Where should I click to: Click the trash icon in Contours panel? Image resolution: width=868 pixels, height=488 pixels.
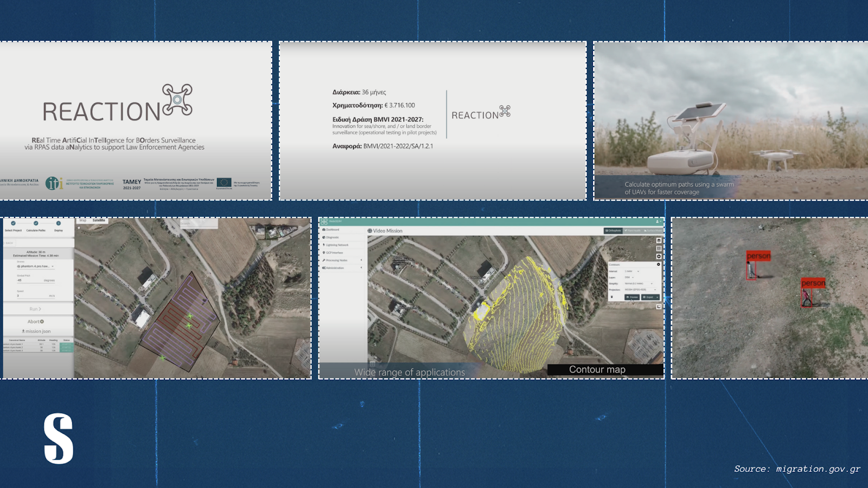[x=612, y=297]
